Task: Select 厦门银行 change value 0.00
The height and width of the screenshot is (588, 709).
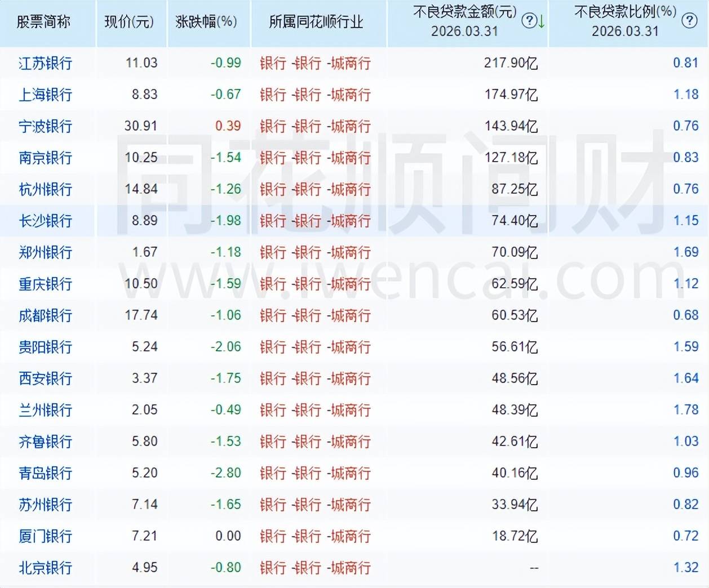Action: 228,536
